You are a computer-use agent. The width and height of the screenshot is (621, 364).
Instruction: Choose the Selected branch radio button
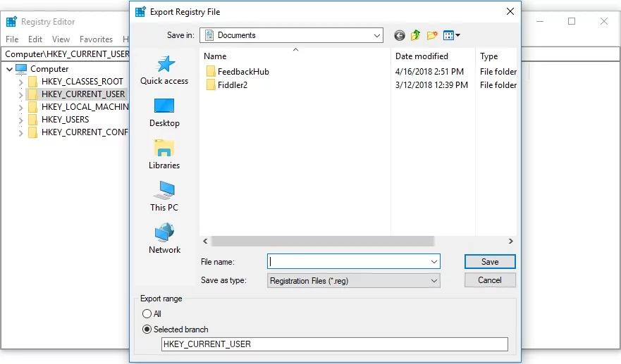click(x=147, y=330)
